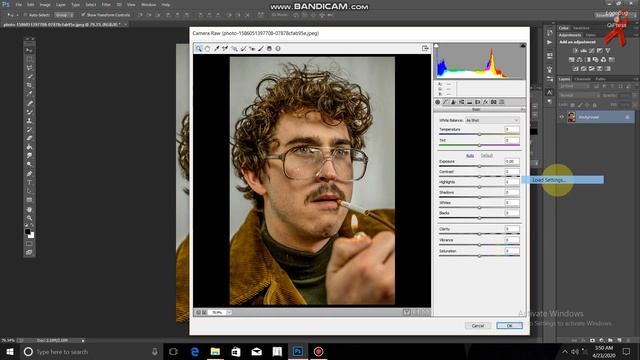Open the HSL / Grayscale panel tab
This screenshot has width=640, height=360.
[462, 102]
